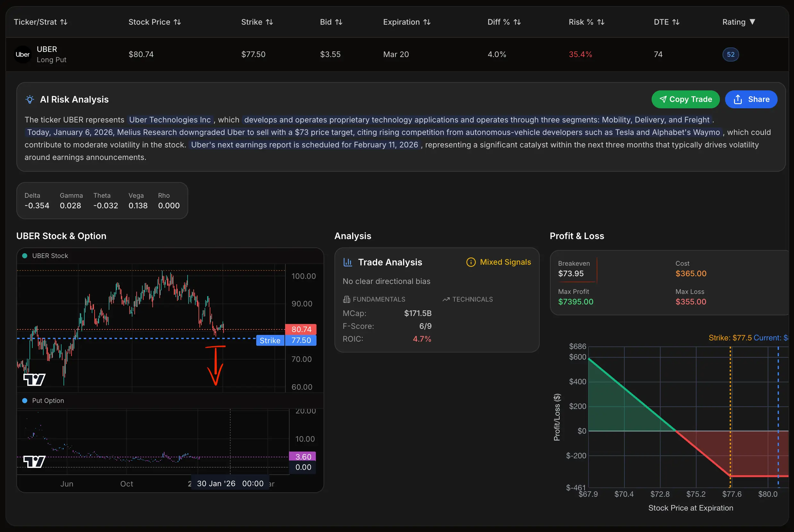Viewport: 794px width, 532px height.
Task: Click the MCap value $171.5B
Action: pyautogui.click(x=418, y=313)
